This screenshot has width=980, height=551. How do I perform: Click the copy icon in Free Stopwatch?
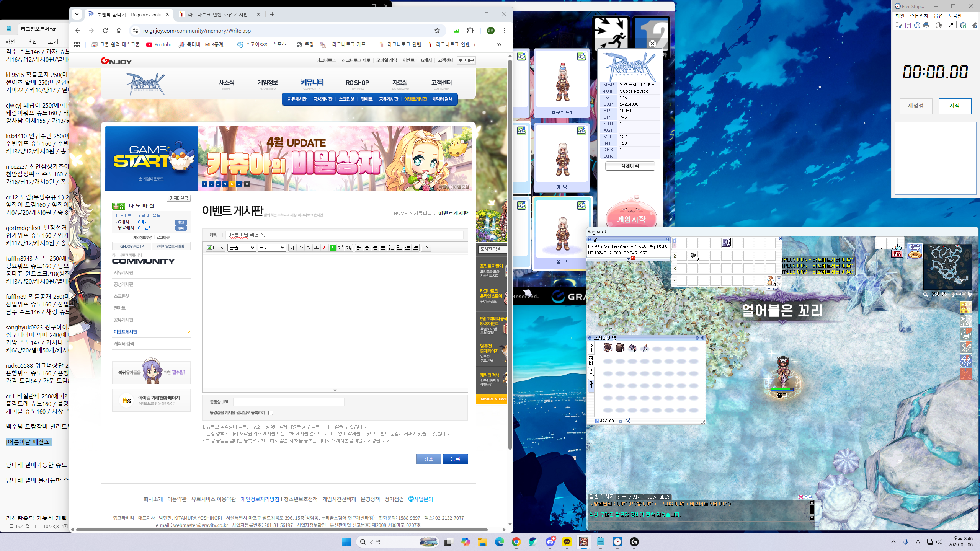[899, 25]
